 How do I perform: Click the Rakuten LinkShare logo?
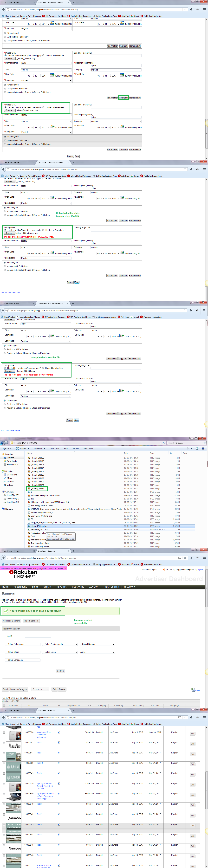(x=23, y=574)
